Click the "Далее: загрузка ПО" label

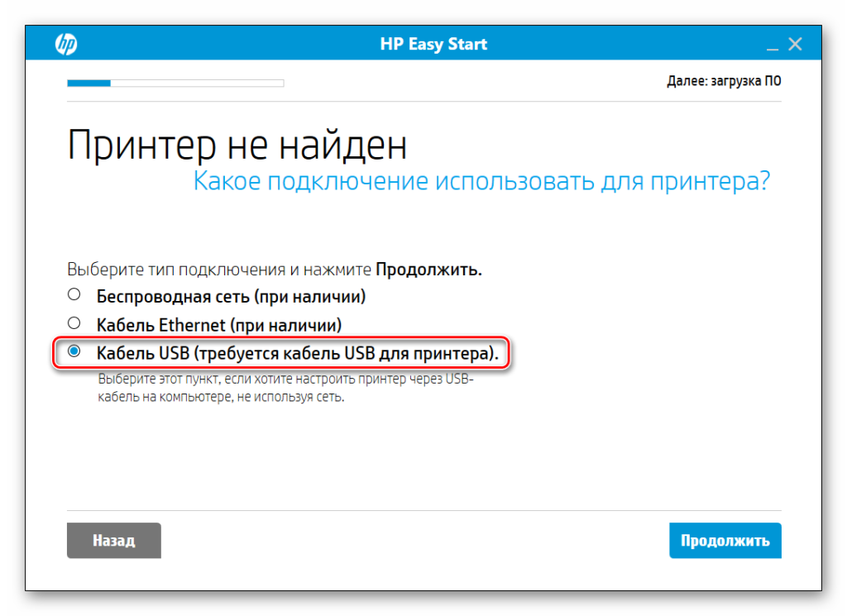(723, 81)
